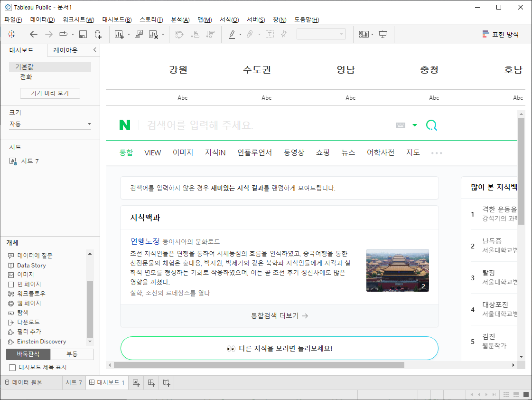Click the sort descending icon
The image size is (532, 400).
tap(210, 34)
